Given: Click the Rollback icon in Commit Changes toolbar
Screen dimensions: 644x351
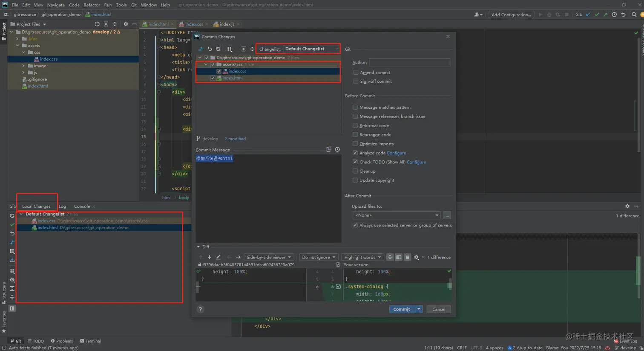Looking at the screenshot, I should (210, 49).
